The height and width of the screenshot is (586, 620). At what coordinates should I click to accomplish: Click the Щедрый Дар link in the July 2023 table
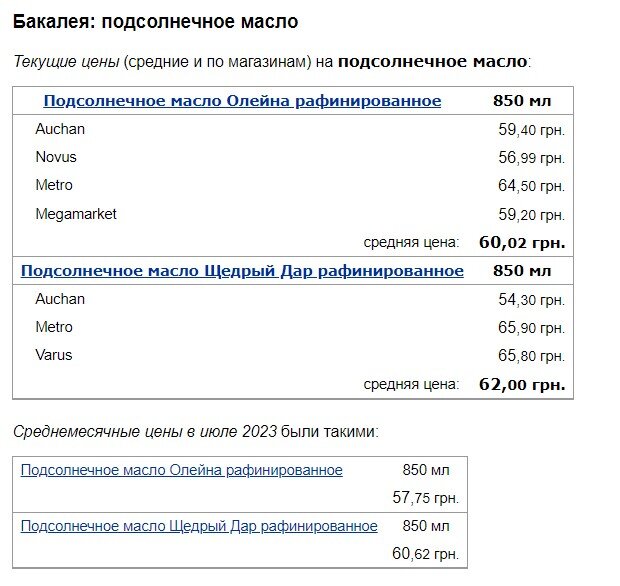point(199,526)
